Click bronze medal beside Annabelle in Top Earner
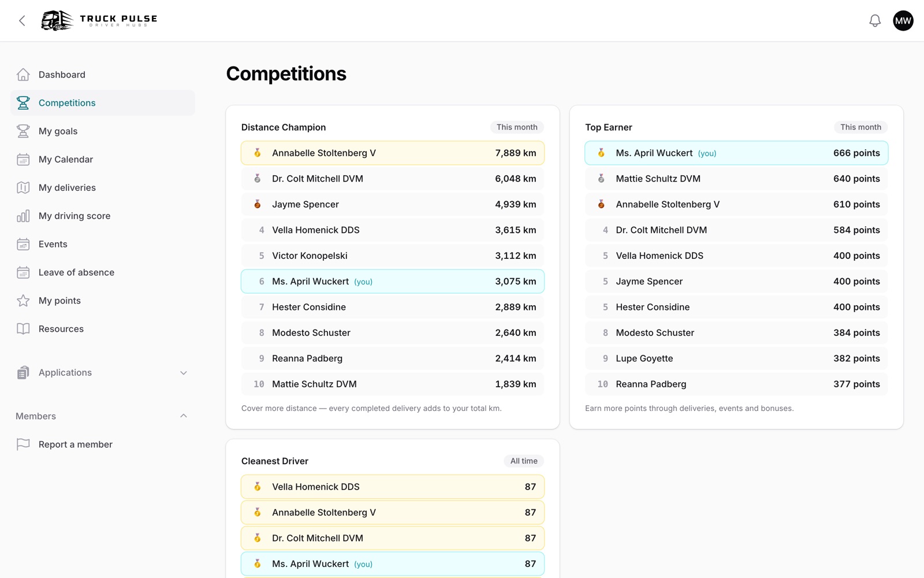The width and height of the screenshot is (924, 578). point(601,204)
